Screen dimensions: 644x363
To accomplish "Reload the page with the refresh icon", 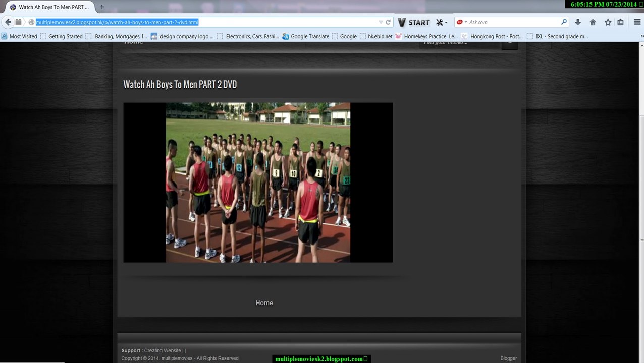I will pos(388,22).
